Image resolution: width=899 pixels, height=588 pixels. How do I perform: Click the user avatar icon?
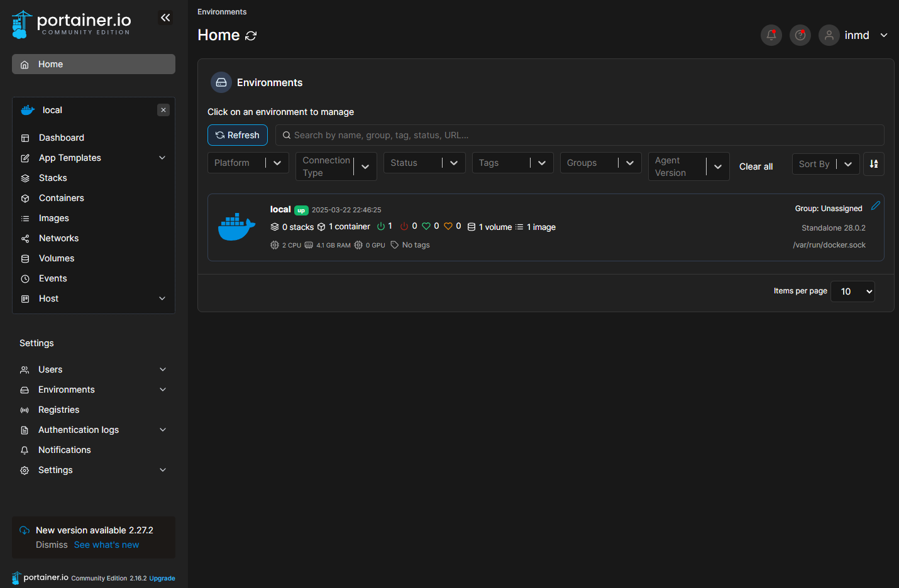(829, 35)
